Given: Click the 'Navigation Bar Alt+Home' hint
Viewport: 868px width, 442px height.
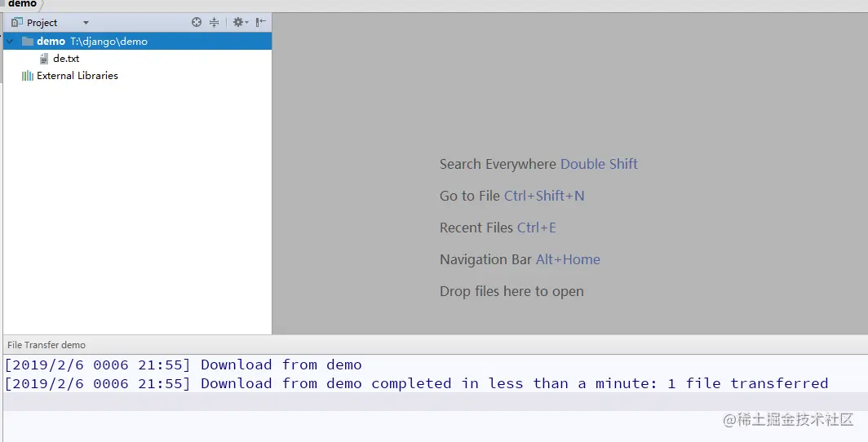Looking at the screenshot, I should pyautogui.click(x=520, y=259).
